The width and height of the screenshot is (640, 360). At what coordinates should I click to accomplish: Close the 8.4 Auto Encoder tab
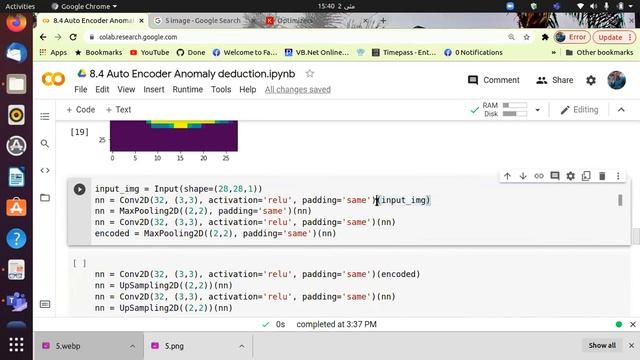(141, 20)
